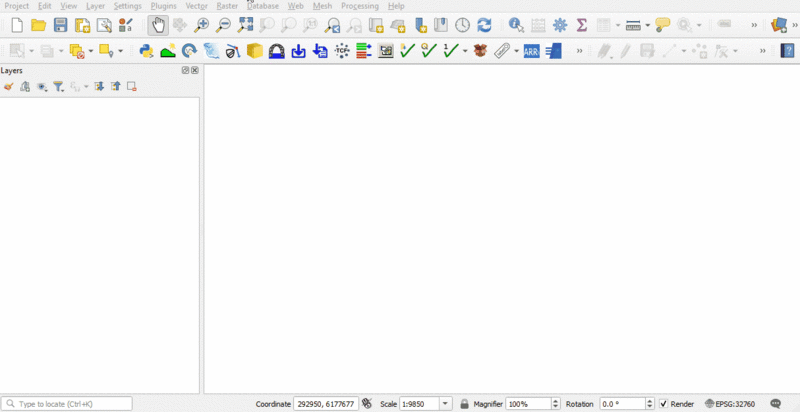Open the Python console icon
Screen dimensions: 800x412
point(146,50)
